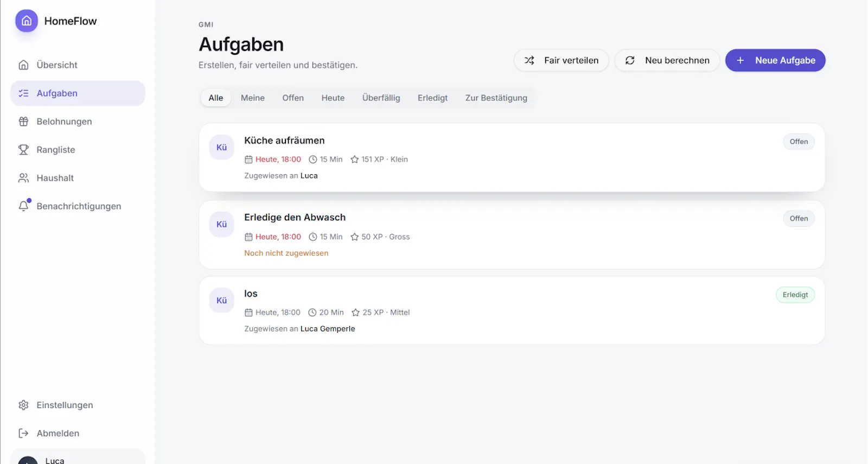The width and height of the screenshot is (868, 464).
Task: Select the Alle filter tab
Action: 216,98
